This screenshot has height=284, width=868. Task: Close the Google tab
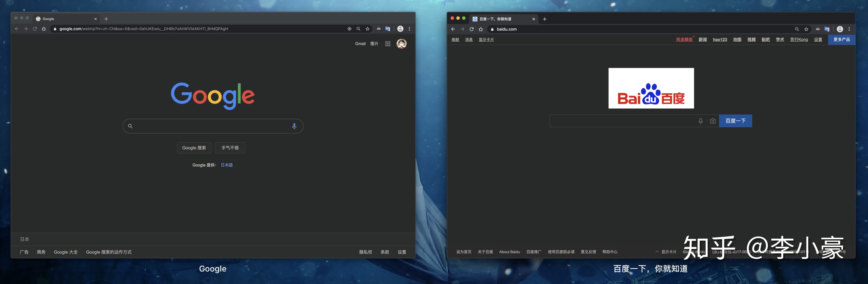click(x=95, y=19)
